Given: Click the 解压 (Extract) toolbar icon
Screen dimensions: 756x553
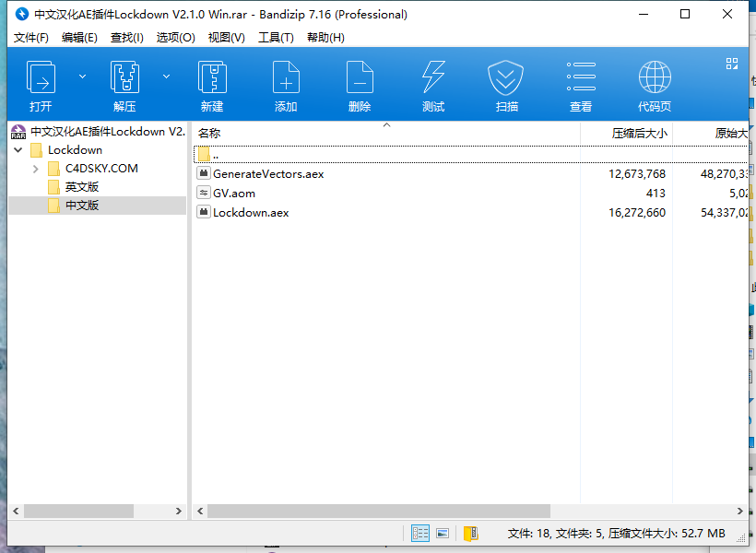Looking at the screenshot, I should tap(124, 76).
